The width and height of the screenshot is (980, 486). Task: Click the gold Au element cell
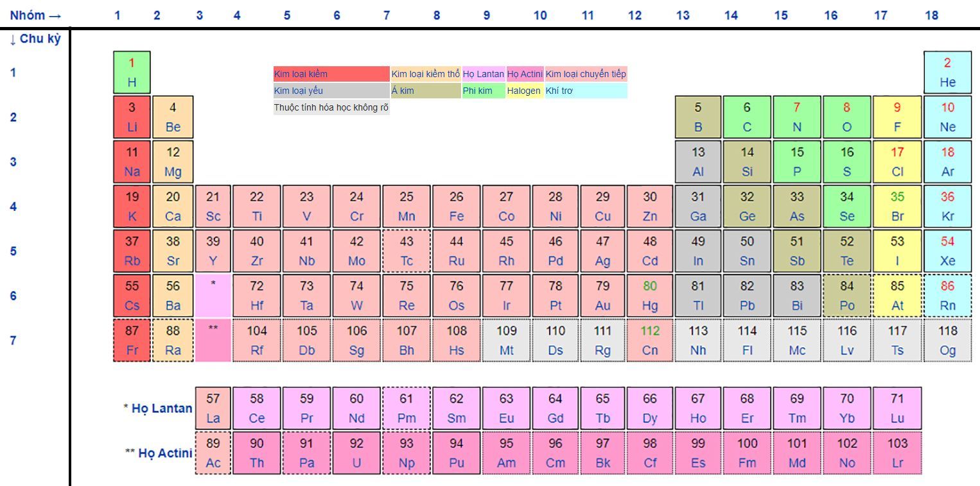(x=602, y=296)
